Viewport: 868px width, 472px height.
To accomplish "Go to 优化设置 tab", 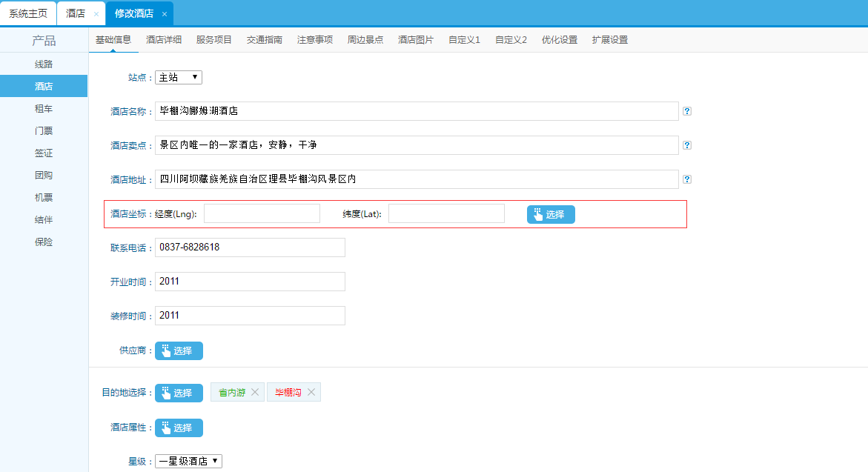I will click(x=560, y=40).
